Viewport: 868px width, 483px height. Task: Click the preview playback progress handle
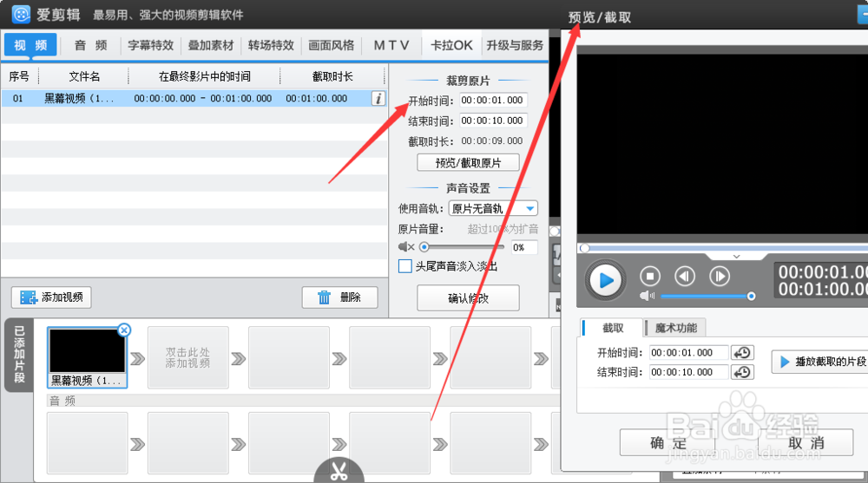(584, 248)
